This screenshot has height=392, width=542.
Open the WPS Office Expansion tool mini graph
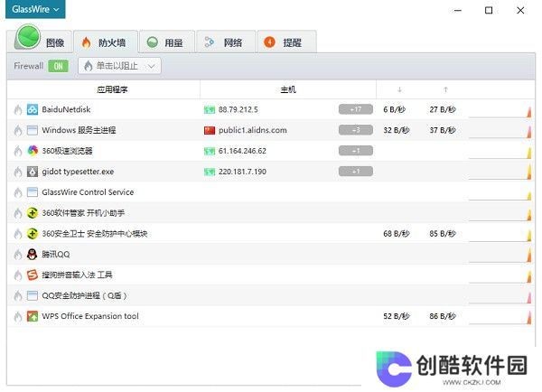click(500, 318)
